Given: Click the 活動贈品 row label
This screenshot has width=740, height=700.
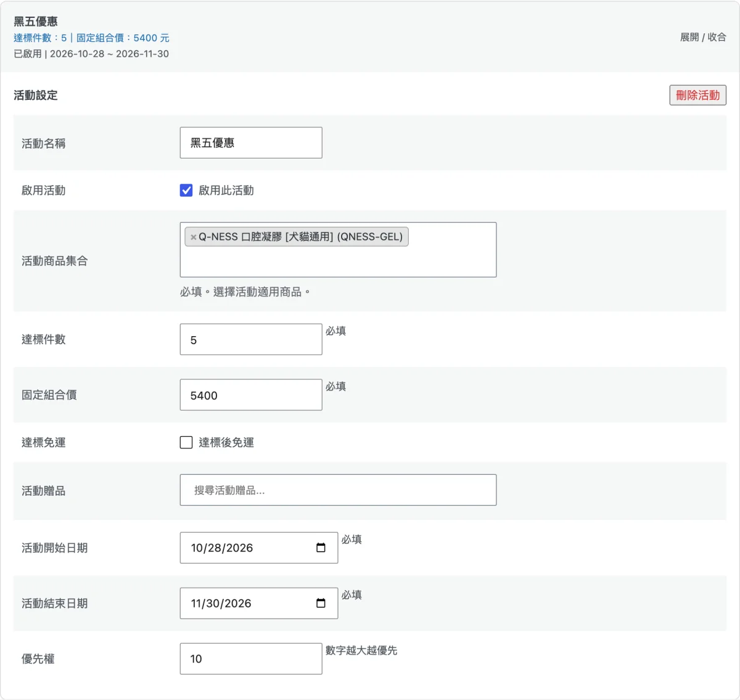Looking at the screenshot, I should (x=44, y=491).
